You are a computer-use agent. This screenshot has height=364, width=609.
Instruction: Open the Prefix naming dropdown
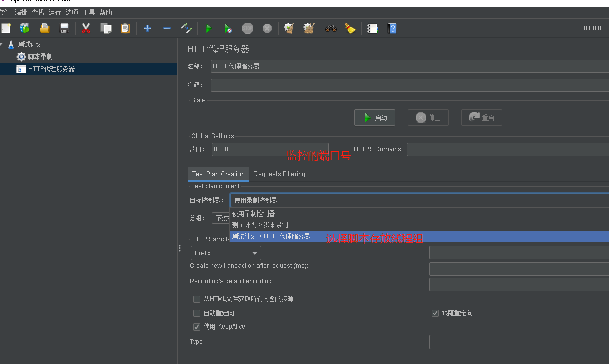click(226, 253)
